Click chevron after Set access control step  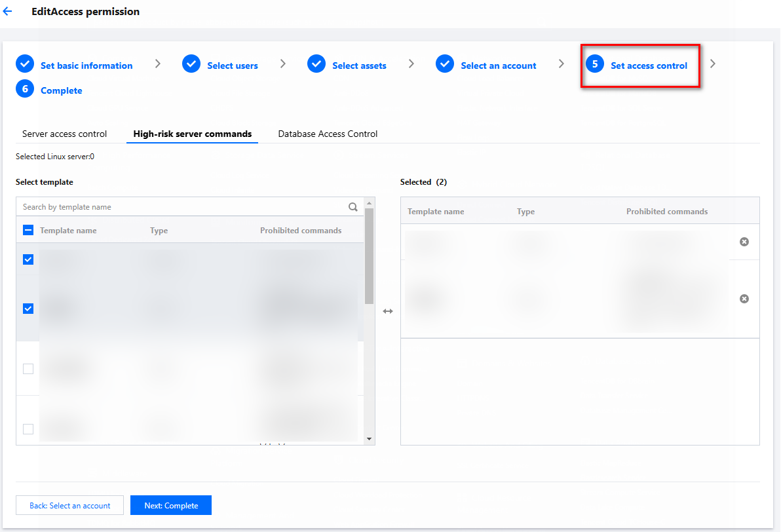coord(713,64)
